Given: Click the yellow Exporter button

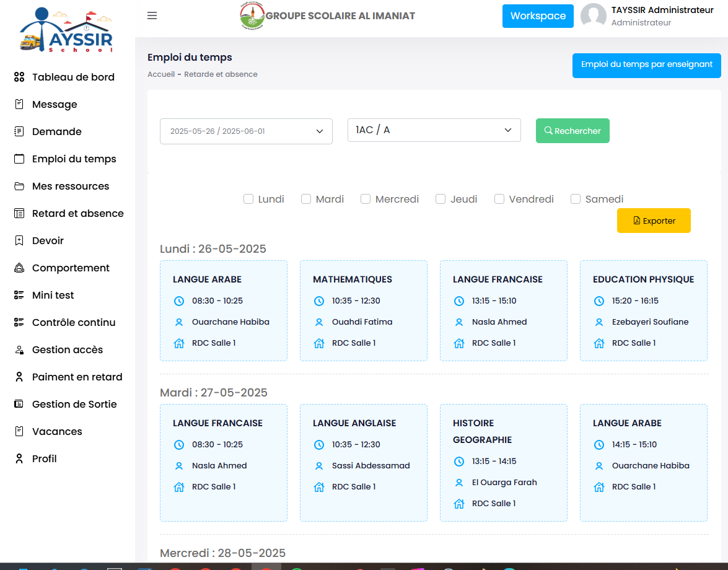Looking at the screenshot, I should pos(654,221).
